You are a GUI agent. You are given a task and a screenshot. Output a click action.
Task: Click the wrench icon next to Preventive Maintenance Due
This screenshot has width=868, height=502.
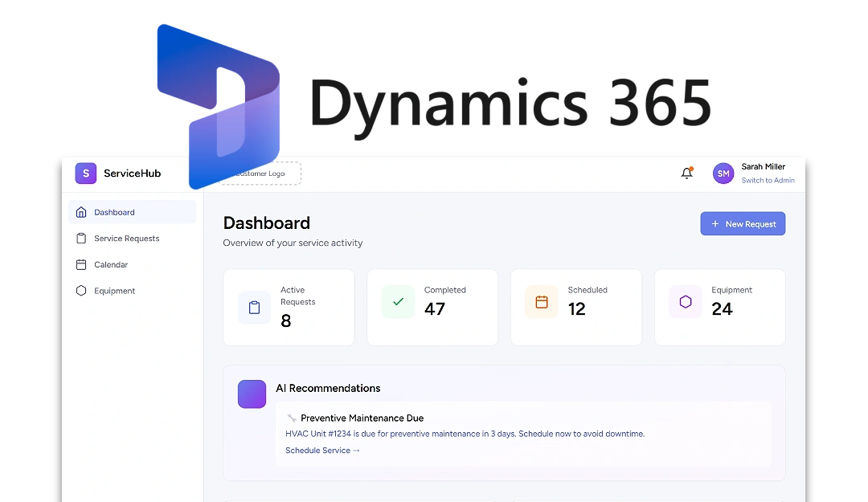tap(292, 418)
